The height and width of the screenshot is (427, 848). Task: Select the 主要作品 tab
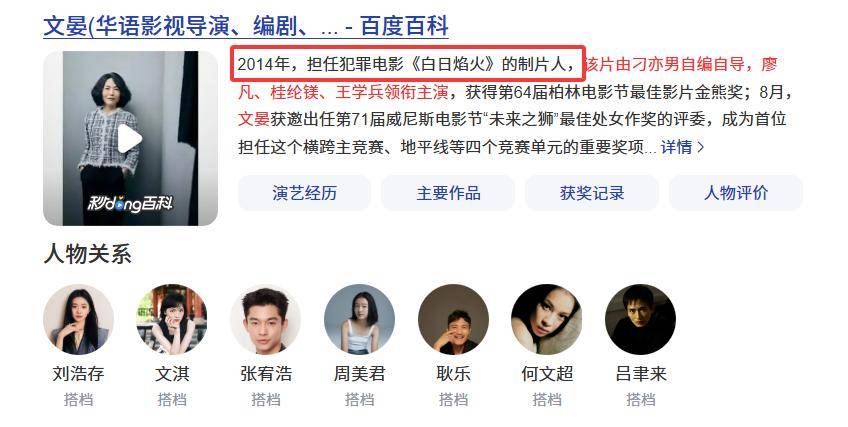pos(448,193)
